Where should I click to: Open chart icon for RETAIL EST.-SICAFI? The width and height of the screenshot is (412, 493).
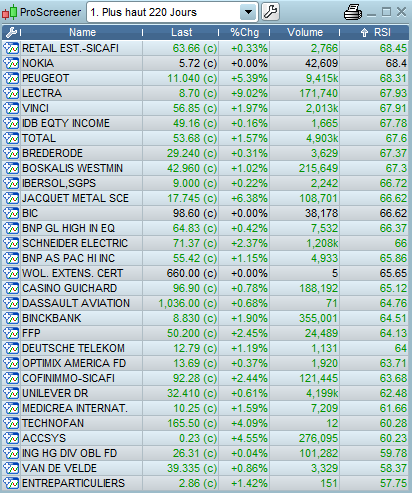11,48
